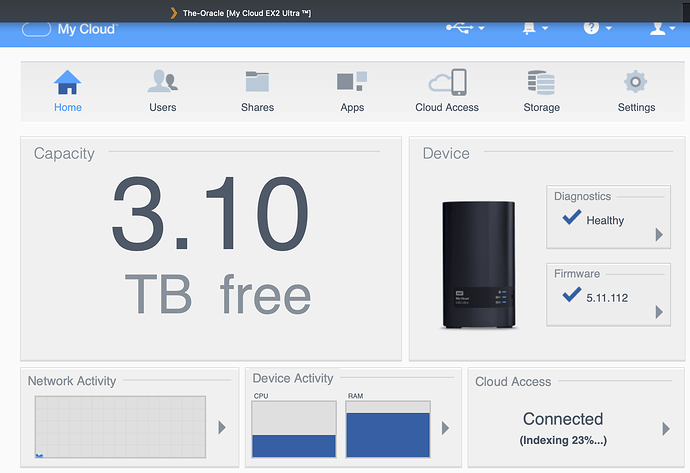The image size is (690, 473).
Task: Click the CPU label
Action: click(261, 396)
